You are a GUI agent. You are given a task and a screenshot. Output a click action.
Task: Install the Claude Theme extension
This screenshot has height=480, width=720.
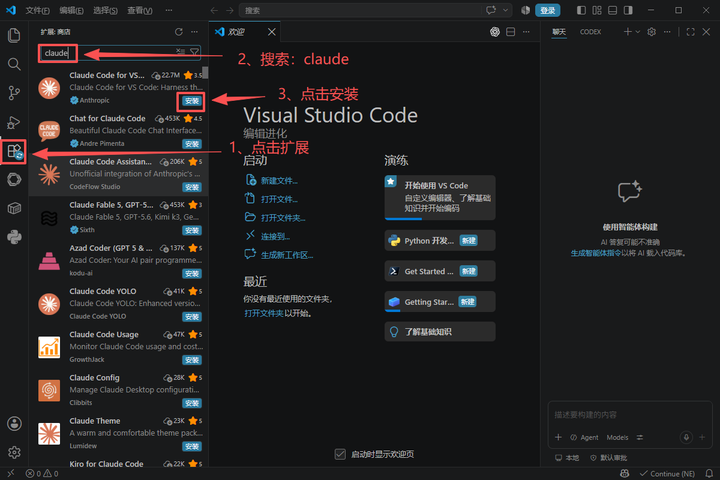click(191, 446)
